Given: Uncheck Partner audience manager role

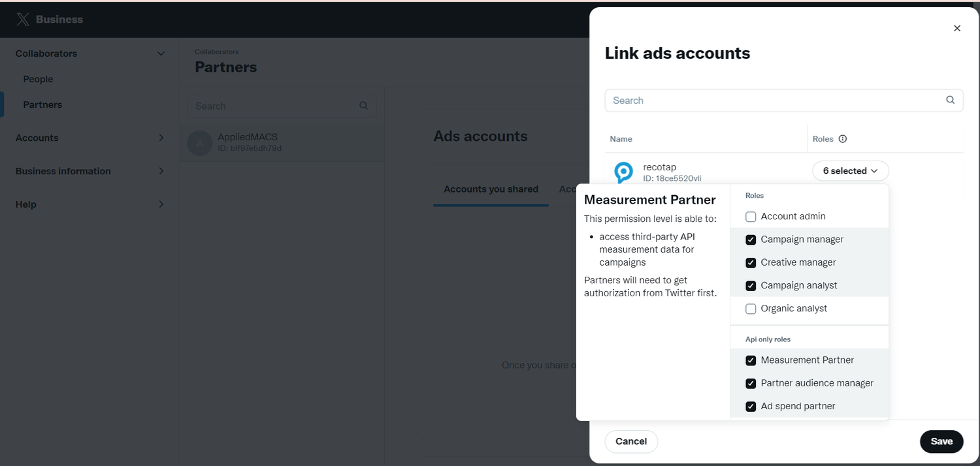Looking at the screenshot, I should (751, 383).
